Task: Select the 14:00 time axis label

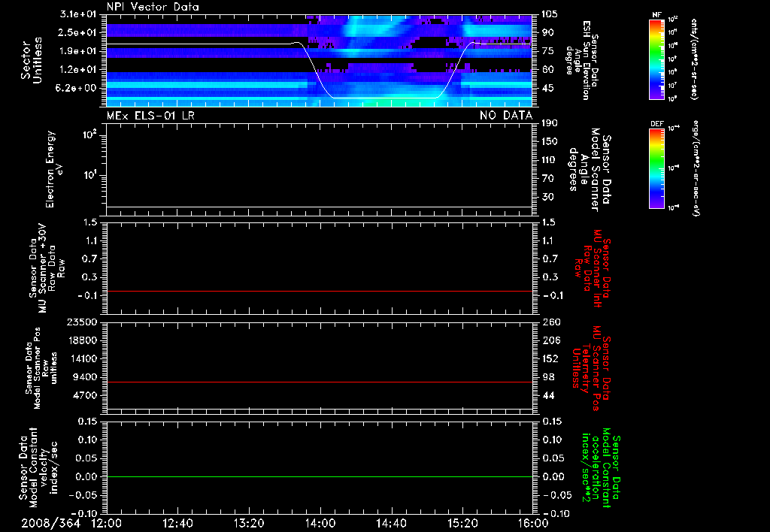Action: coord(320,523)
